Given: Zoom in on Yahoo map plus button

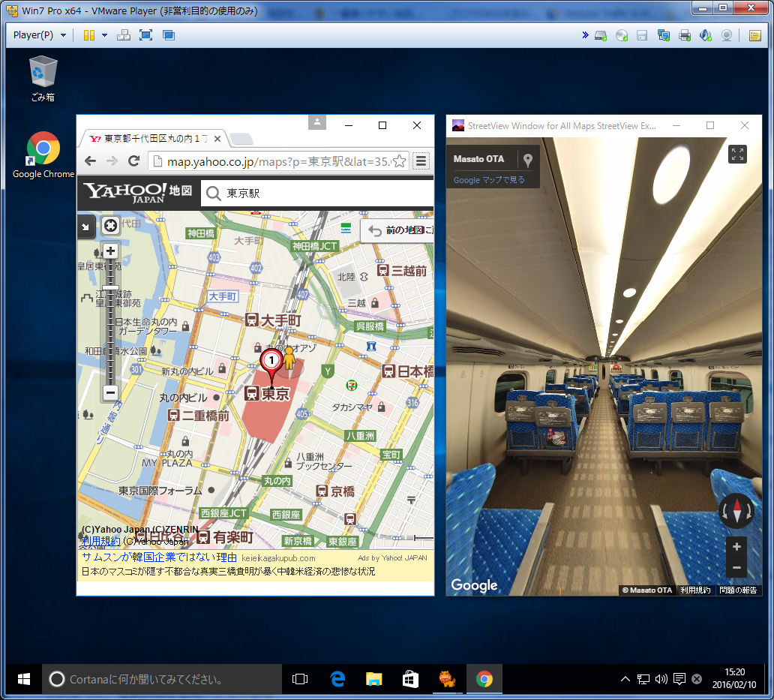Looking at the screenshot, I should [x=110, y=251].
